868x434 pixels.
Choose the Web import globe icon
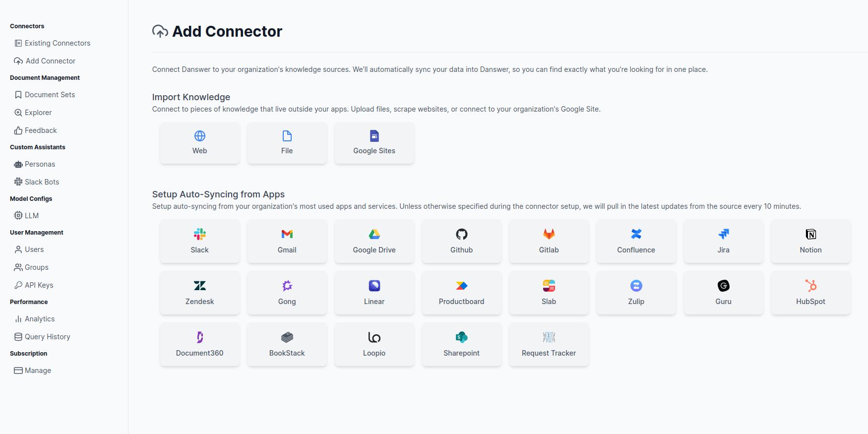[x=200, y=136]
